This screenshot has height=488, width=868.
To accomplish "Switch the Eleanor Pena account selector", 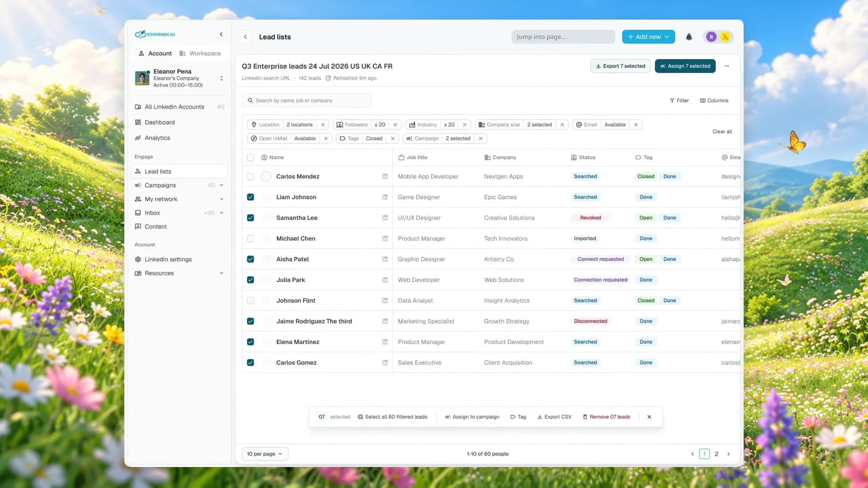I will 221,78.
